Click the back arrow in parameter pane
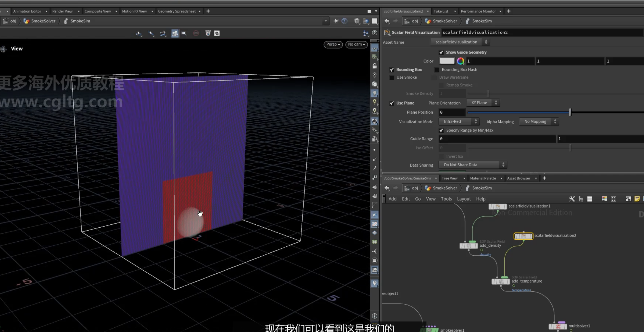Image resolution: width=644 pixels, height=332 pixels. tap(387, 21)
